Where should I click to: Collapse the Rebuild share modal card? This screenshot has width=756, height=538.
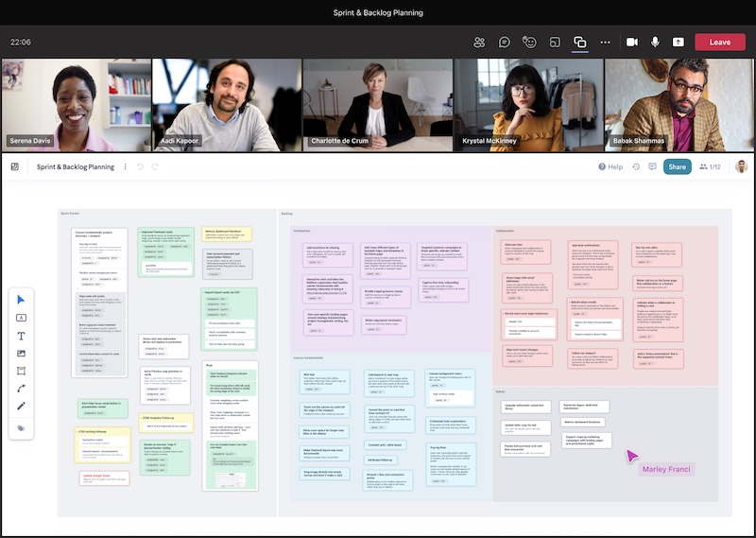(x=569, y=303)
